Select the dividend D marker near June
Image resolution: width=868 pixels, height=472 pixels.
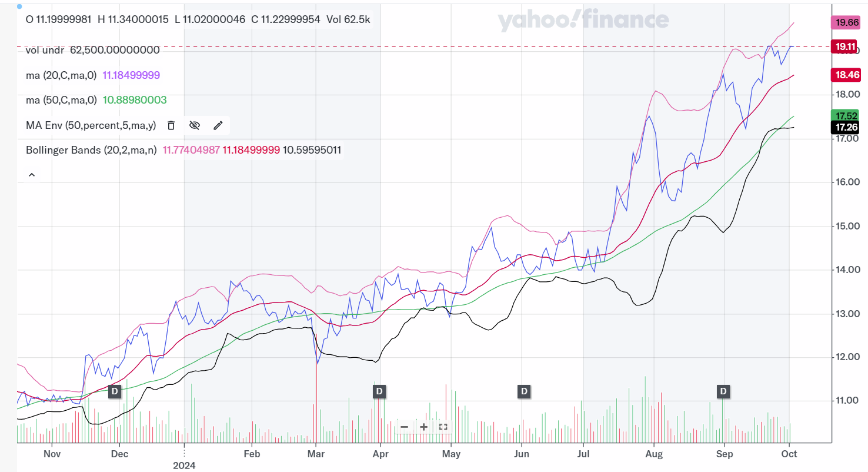tap(523, 391)
